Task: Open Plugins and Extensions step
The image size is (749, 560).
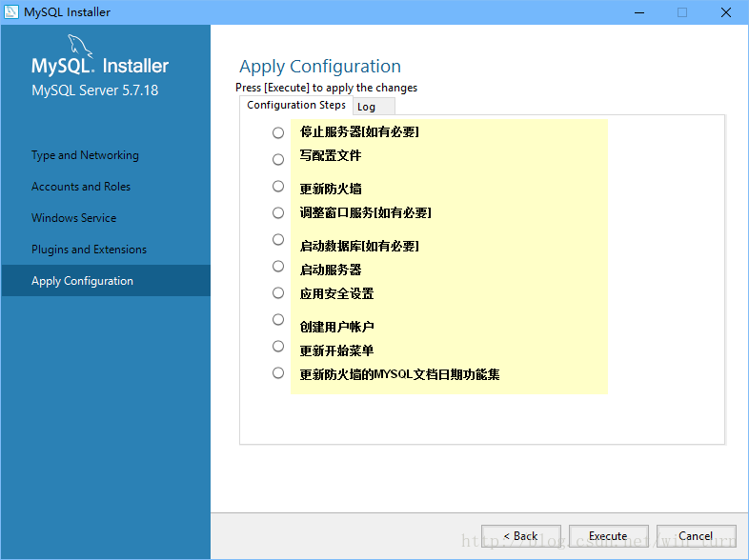Action: pos(89,250)
